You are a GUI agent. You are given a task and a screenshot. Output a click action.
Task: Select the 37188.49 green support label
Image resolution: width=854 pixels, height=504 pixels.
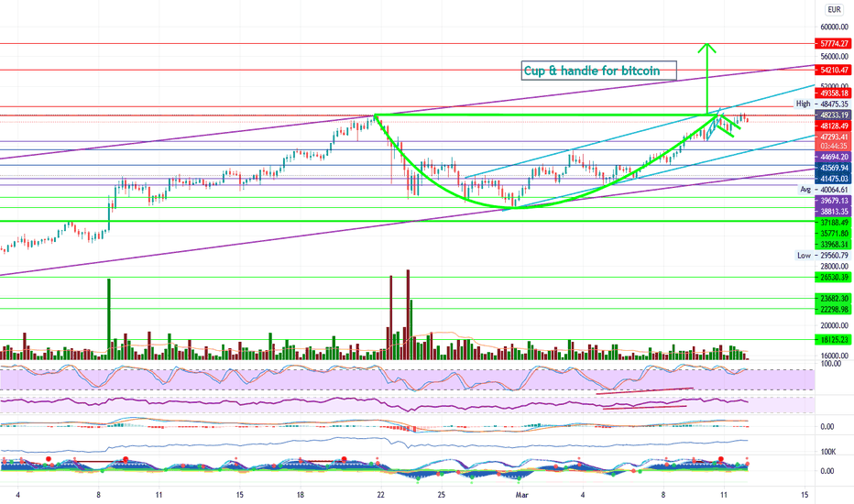833,223
